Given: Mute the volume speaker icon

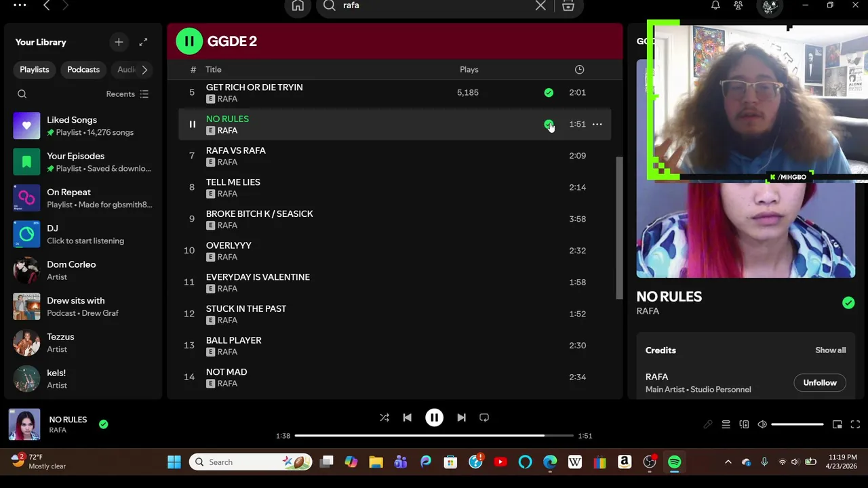Looking at the screenshot, I should 762,425.
